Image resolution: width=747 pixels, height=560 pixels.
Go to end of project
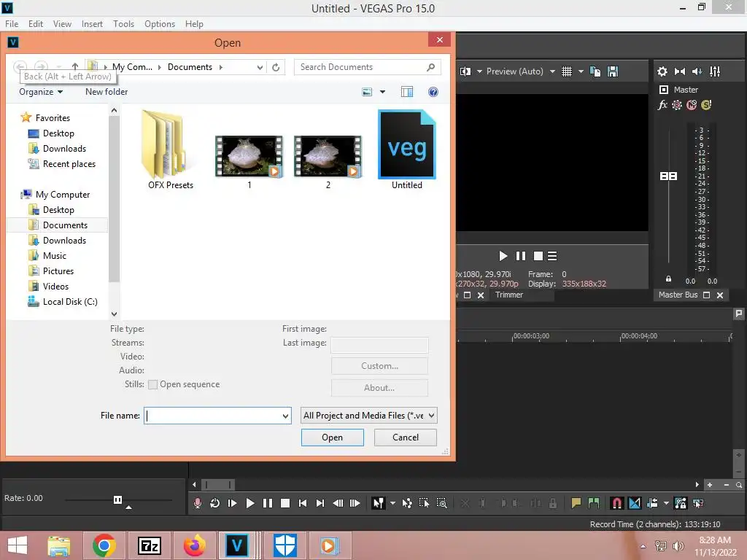tap(320, 503)
